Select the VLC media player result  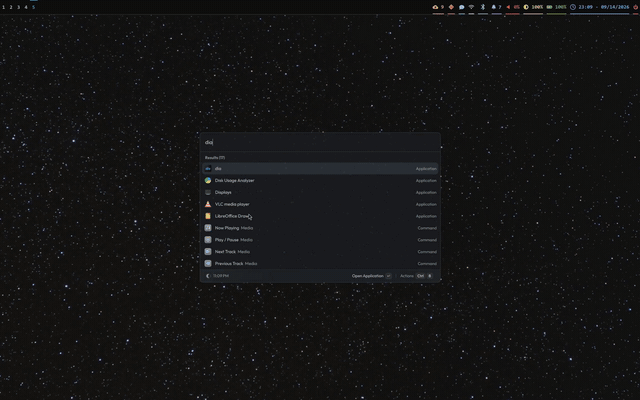320,204
